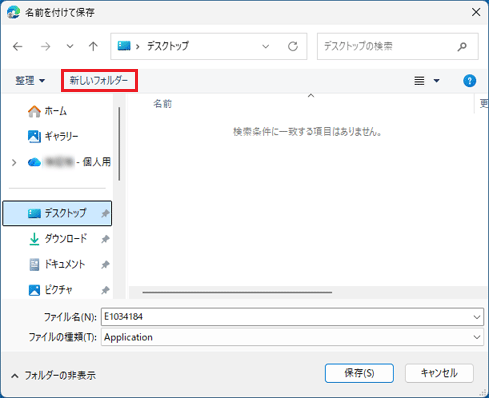Select the OneDrive 個人用 entry
Image resolution: width=489 pixels, height=398 pixels.
pos(69,162)
